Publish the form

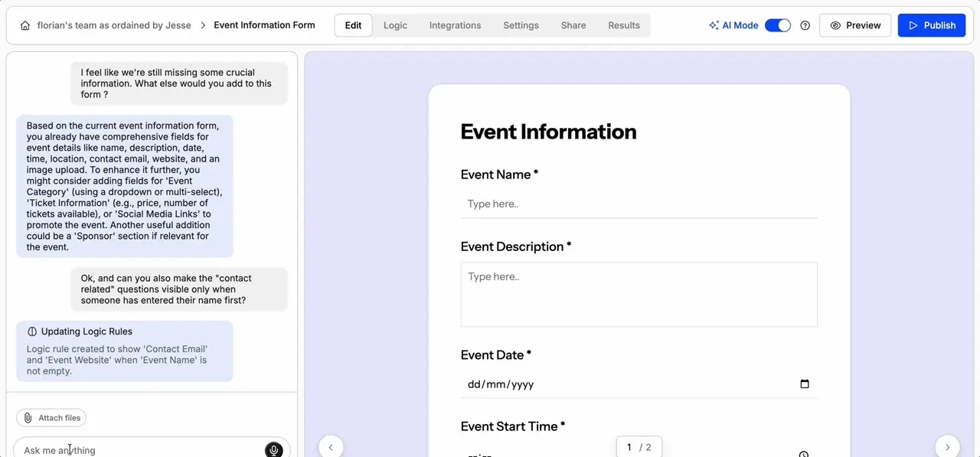pyautogui.click(x=932, y=24)
